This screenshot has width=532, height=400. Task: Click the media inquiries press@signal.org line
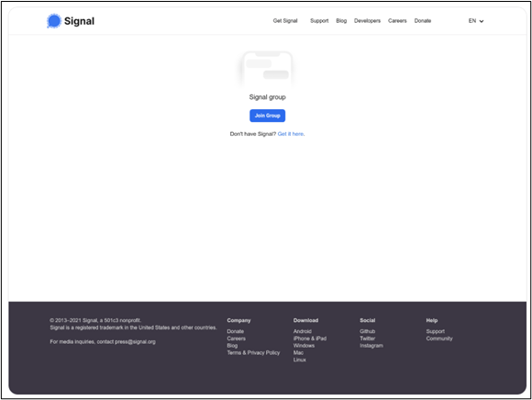click(103, 342)
